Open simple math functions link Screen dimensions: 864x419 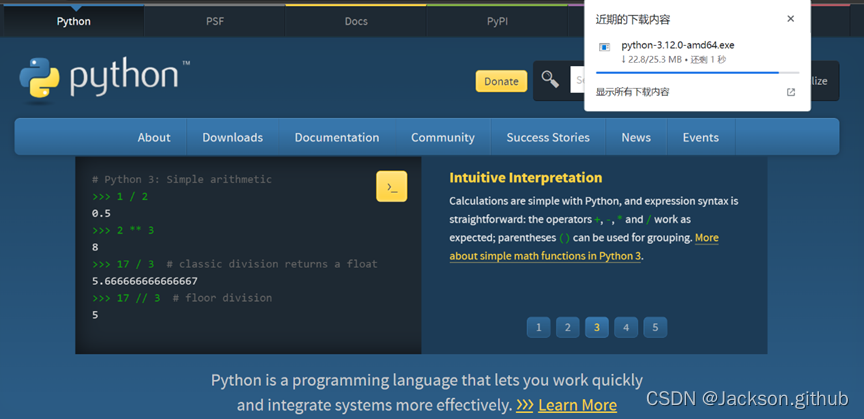545,255
